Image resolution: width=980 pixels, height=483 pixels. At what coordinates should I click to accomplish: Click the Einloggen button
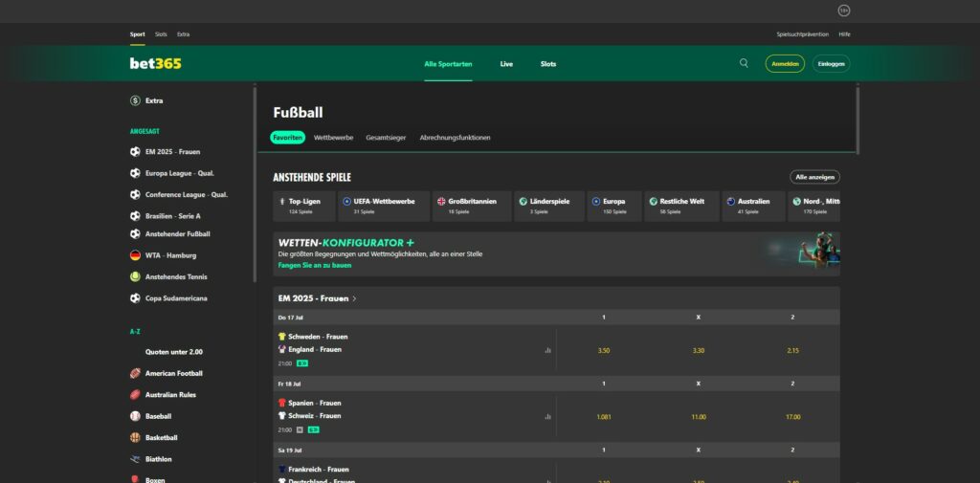[x=832, y=64]
